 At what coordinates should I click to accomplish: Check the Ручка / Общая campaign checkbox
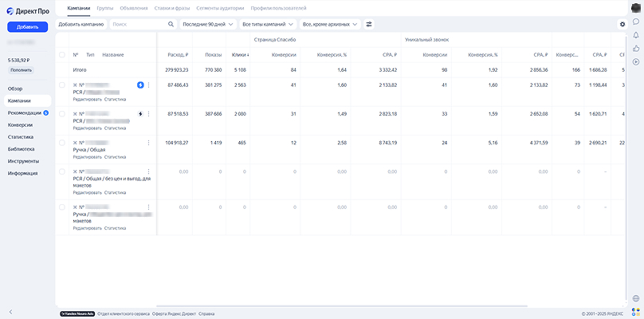click(62, 143)
